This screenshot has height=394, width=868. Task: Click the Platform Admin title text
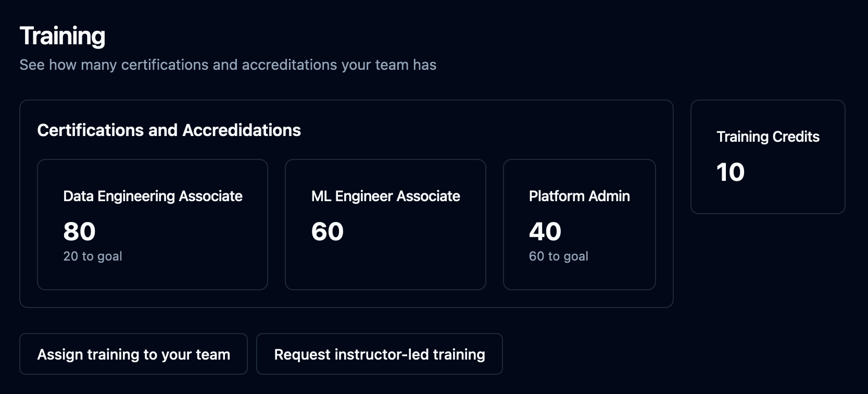(x=580, y=196)
